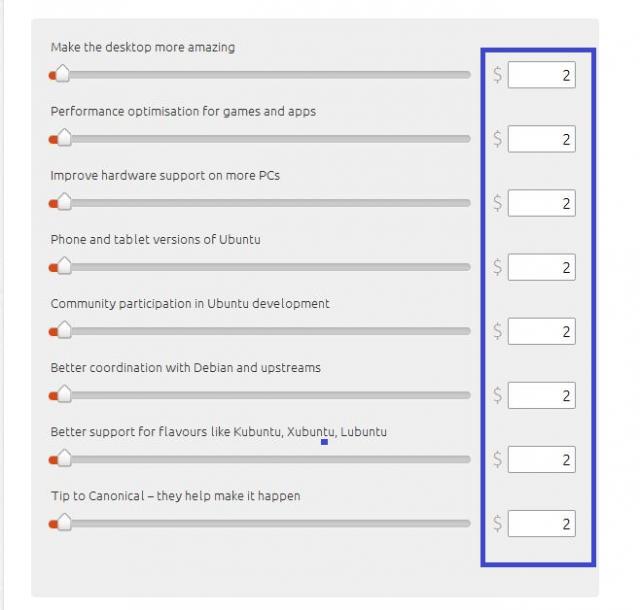The width and height of the screenshot is (640, 610).
Task: Select the Debian and upstreams amount field
Action: tap(541, 395)
